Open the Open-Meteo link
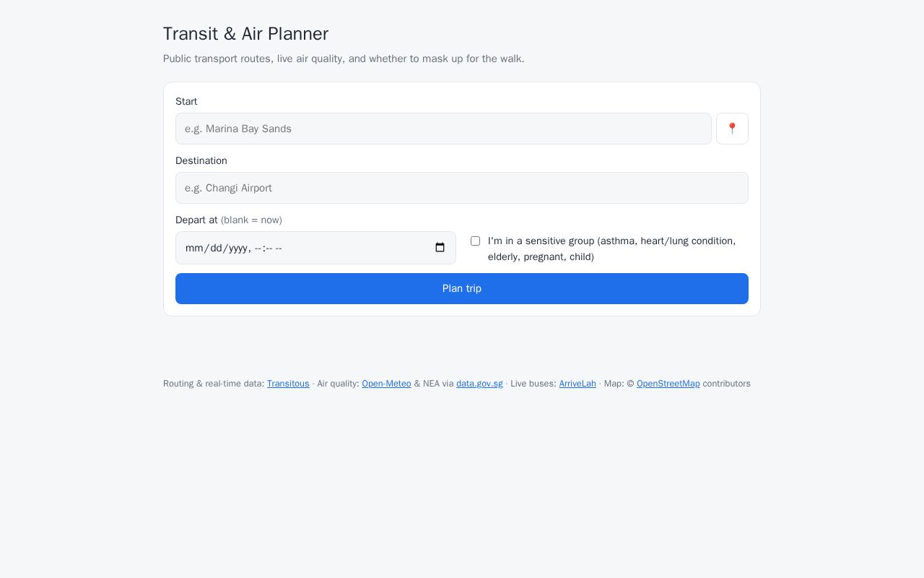Viewport: 924px width, 578px height. 386,384
